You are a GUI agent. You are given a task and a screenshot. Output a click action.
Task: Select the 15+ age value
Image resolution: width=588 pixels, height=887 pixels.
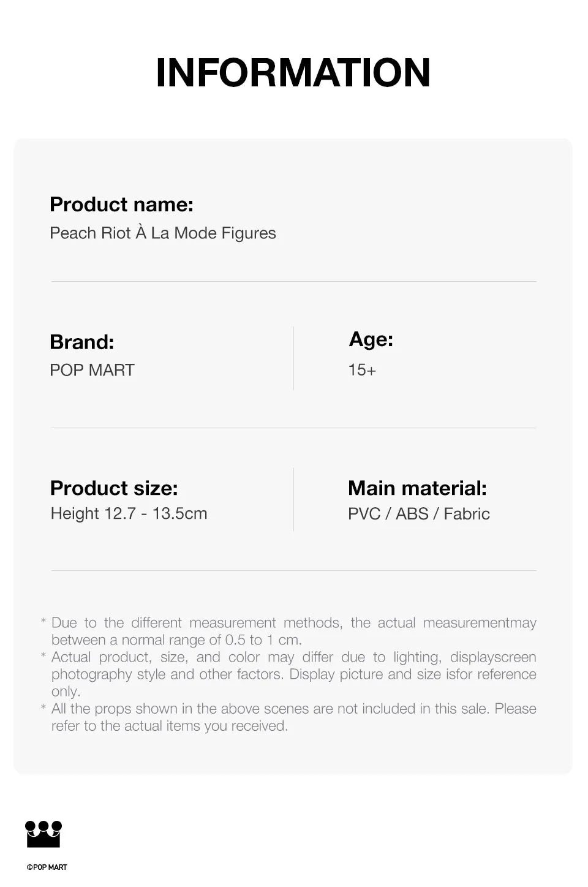pos(362,370)
